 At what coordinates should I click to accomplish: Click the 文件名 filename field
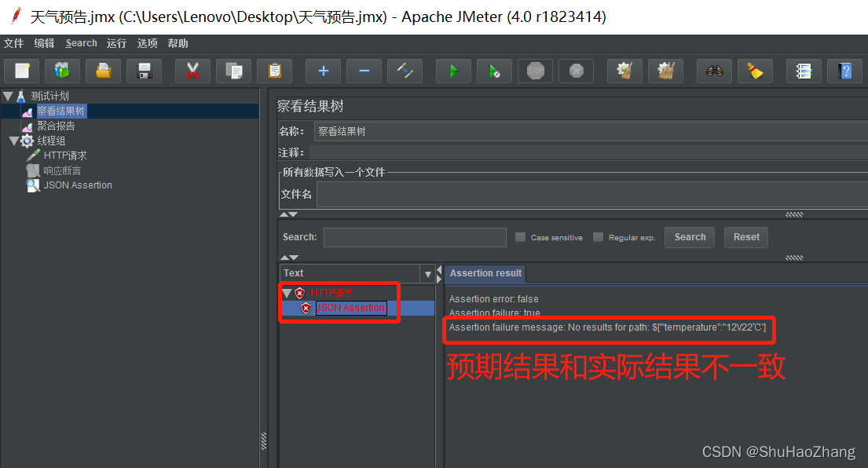click(x=592, y=195)
